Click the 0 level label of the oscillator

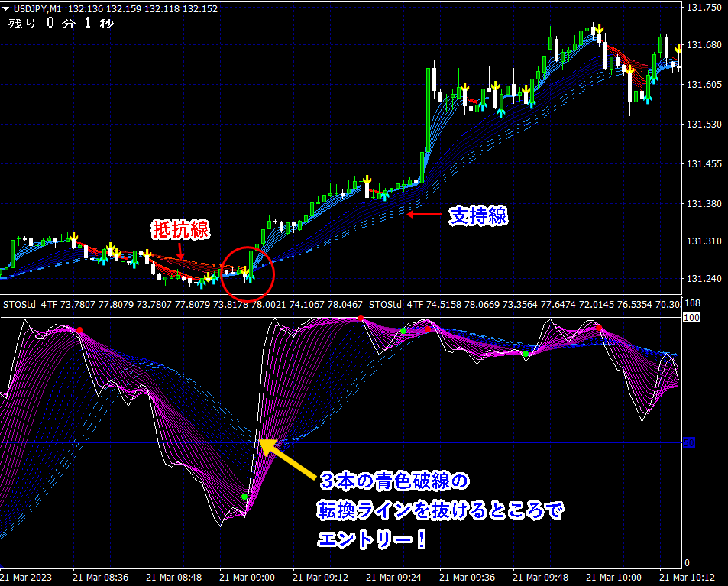coord(688,563)
